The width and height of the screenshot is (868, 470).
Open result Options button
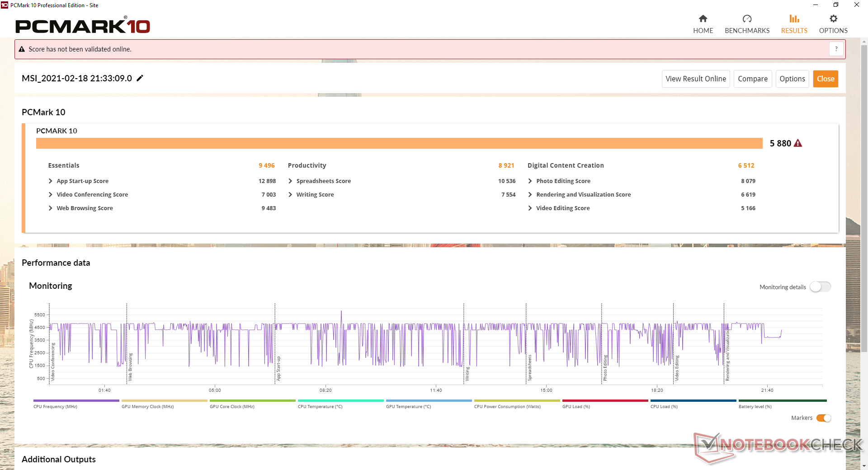click(x=792, y=79)
